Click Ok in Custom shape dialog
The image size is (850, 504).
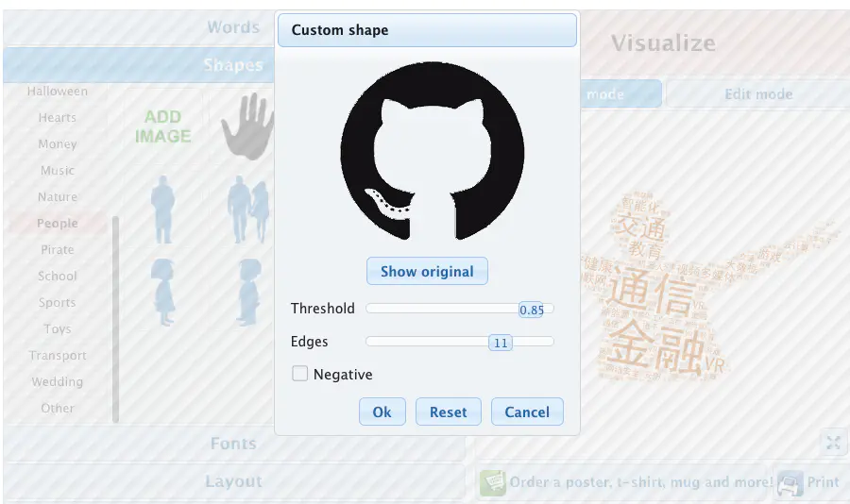click(x=382, y=412)
